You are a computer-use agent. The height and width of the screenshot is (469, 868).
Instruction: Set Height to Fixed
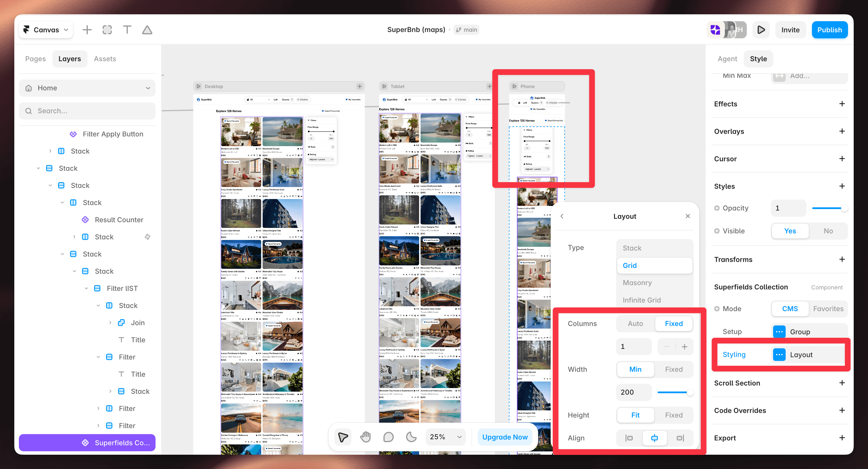coord(674,415)
